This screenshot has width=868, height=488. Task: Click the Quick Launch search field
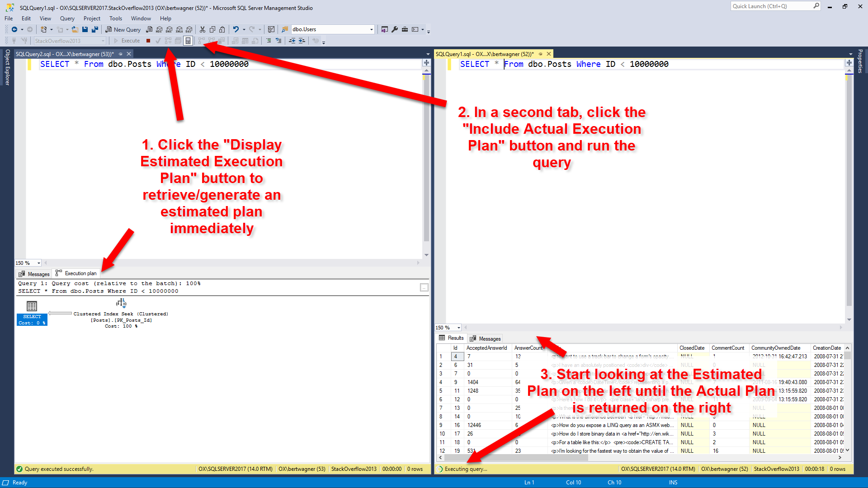point(775,6)
